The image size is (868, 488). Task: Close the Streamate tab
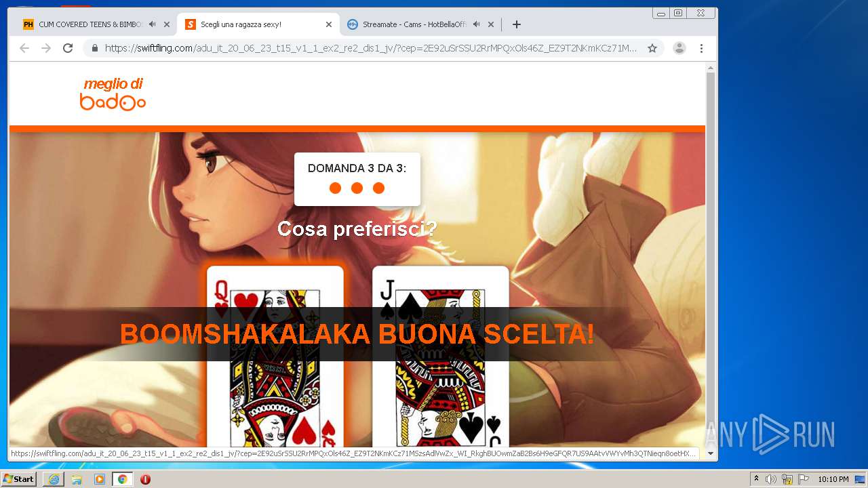pyautogui.click(x=491, y=24)
